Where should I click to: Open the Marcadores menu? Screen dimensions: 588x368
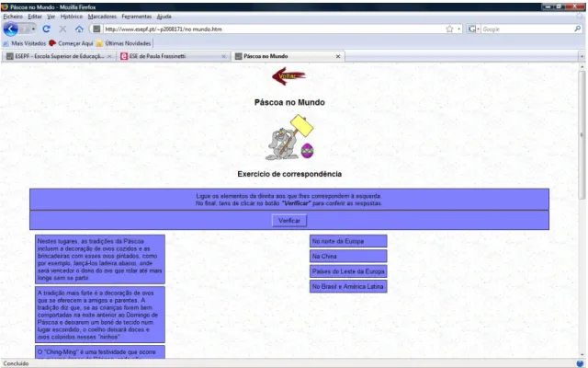coord(102,17)
